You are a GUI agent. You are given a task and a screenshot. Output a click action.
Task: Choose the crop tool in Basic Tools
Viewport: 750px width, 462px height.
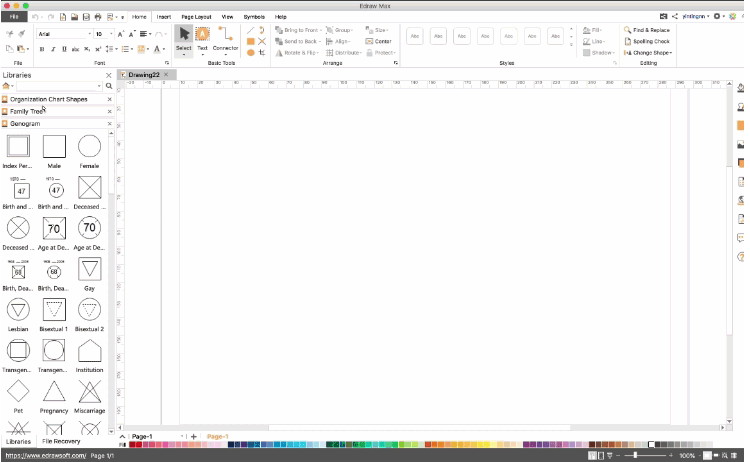pos(262,53)
